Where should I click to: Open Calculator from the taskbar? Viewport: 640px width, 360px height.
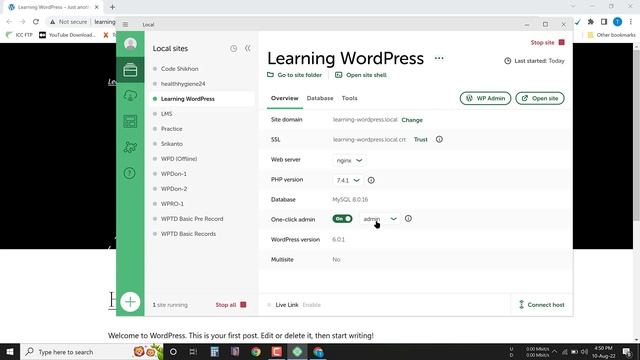pos(215,352)
